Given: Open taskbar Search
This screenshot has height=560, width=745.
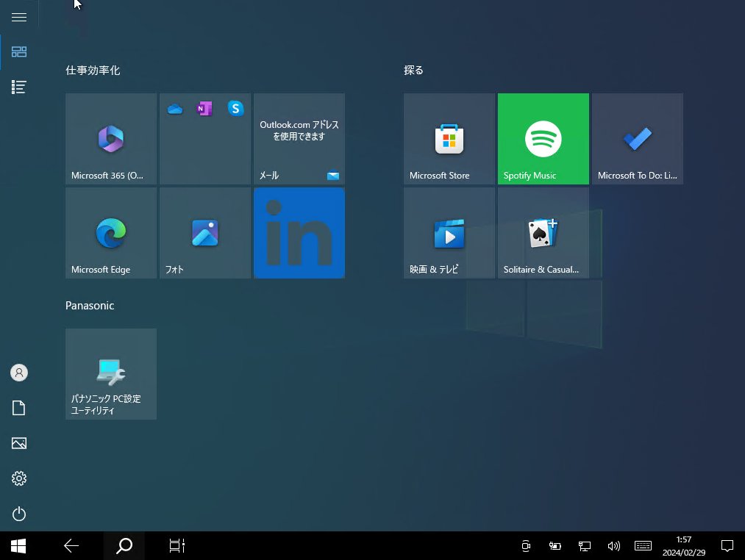Looking at the screenshot, I should 124,546.
